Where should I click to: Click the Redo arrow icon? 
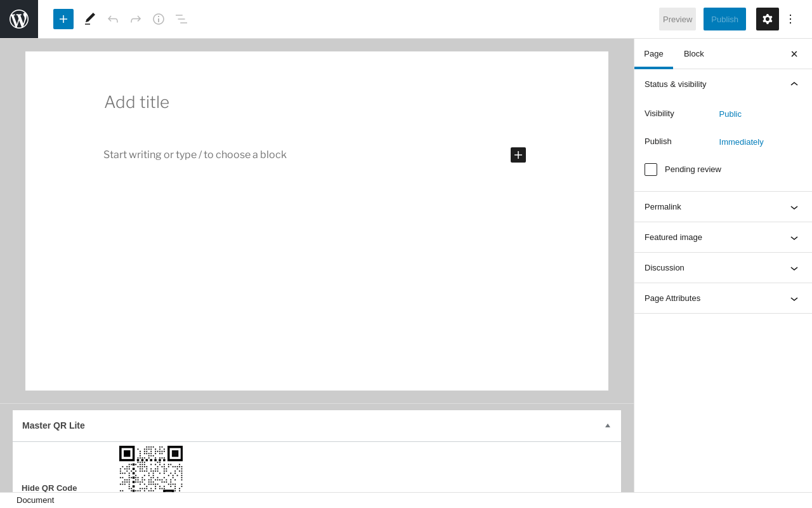pyautogui.click(x=136, y=19)
